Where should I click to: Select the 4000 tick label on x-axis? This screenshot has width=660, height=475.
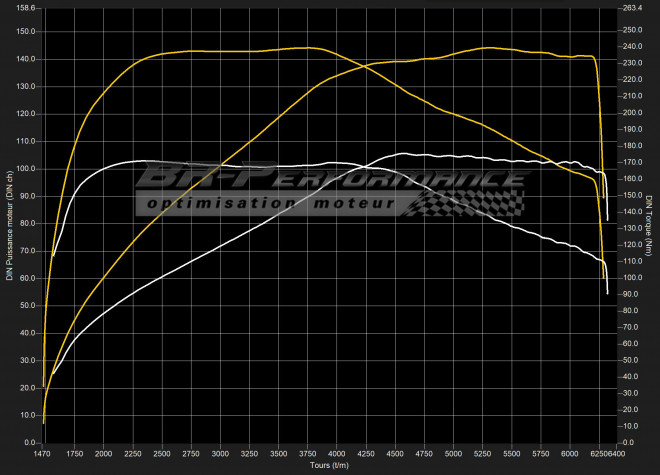click(x=337, y=454)
